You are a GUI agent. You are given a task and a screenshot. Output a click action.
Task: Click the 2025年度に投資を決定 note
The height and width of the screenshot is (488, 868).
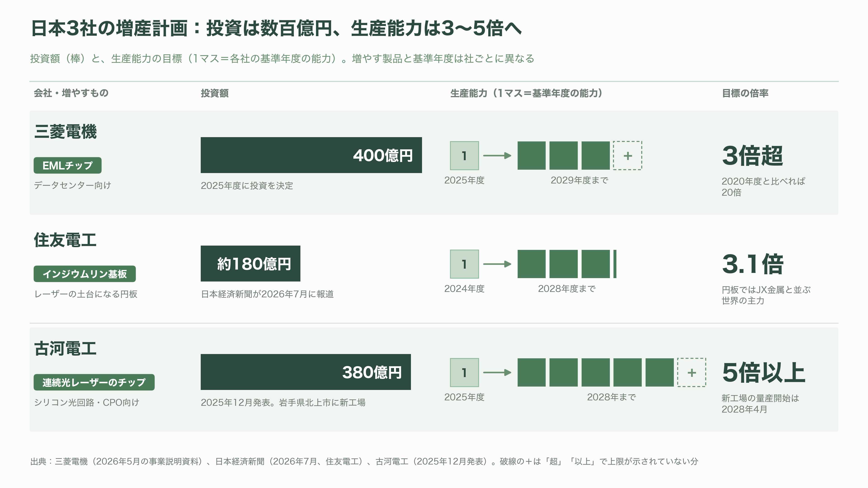(247, 185)
